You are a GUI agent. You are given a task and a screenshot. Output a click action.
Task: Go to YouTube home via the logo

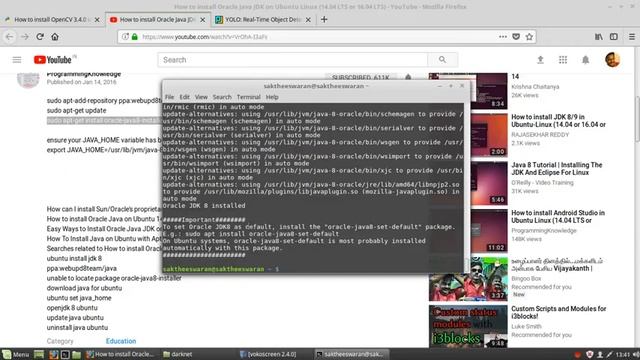tap(53, 60)
